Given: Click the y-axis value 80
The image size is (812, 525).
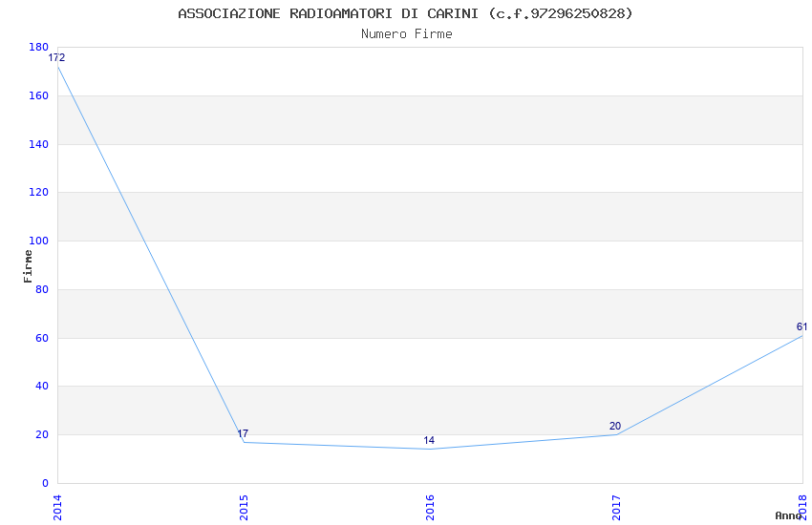Looking at the screenshot, I should tap(42, 289).
